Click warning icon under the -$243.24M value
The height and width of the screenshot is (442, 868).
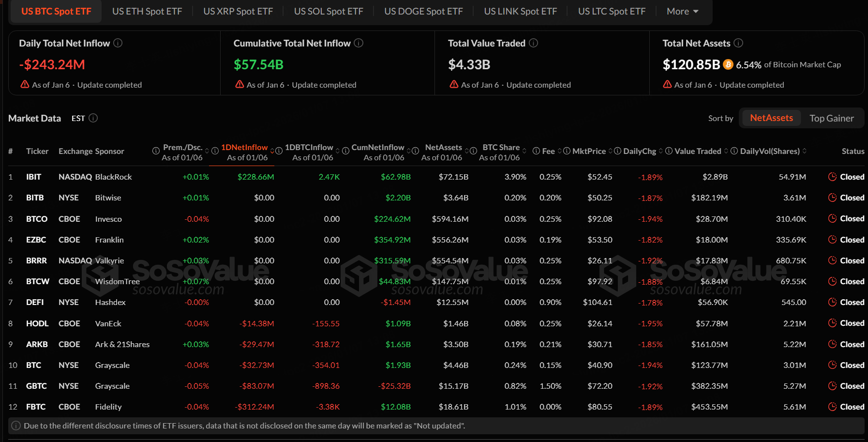tap(25, 84)
